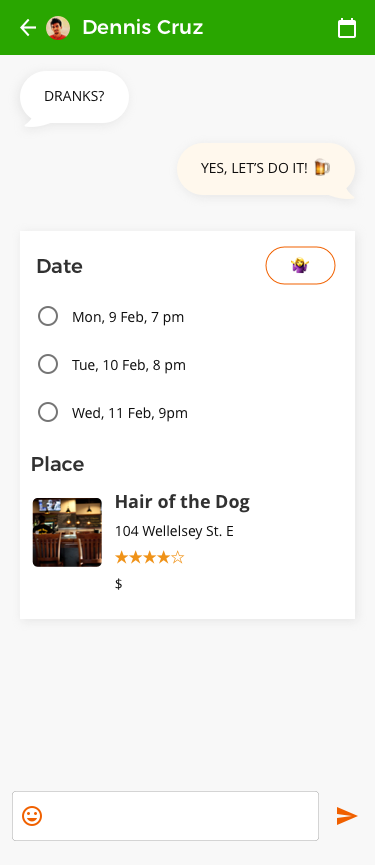Viewport: 375px width, 865px height.
Task: Click the dollar price indicator
Action: [119, 584]
